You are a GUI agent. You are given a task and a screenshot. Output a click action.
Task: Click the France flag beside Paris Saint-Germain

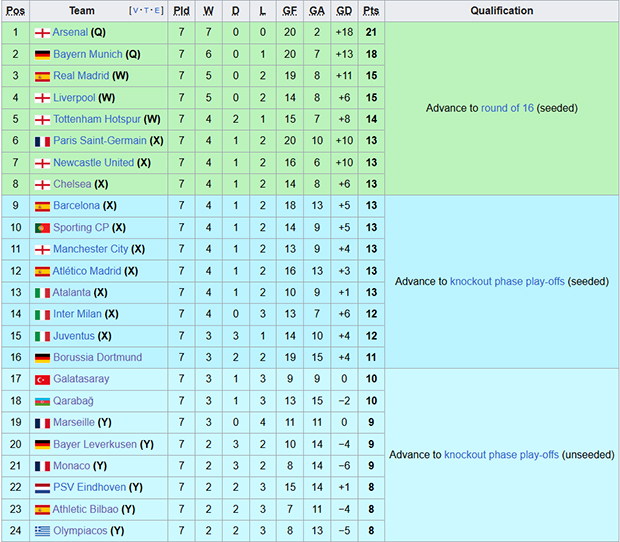42,141
